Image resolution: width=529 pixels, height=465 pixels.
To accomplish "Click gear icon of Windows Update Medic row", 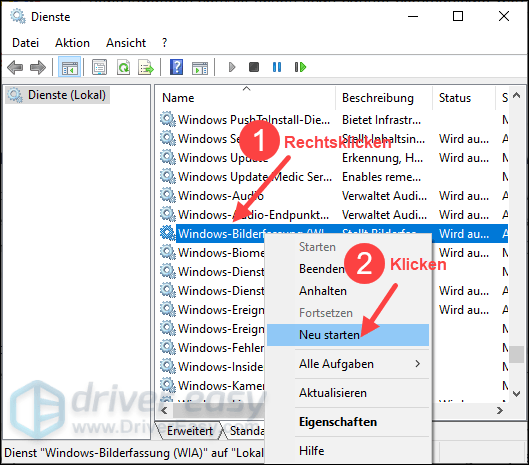I will click(x=168, y=176).
